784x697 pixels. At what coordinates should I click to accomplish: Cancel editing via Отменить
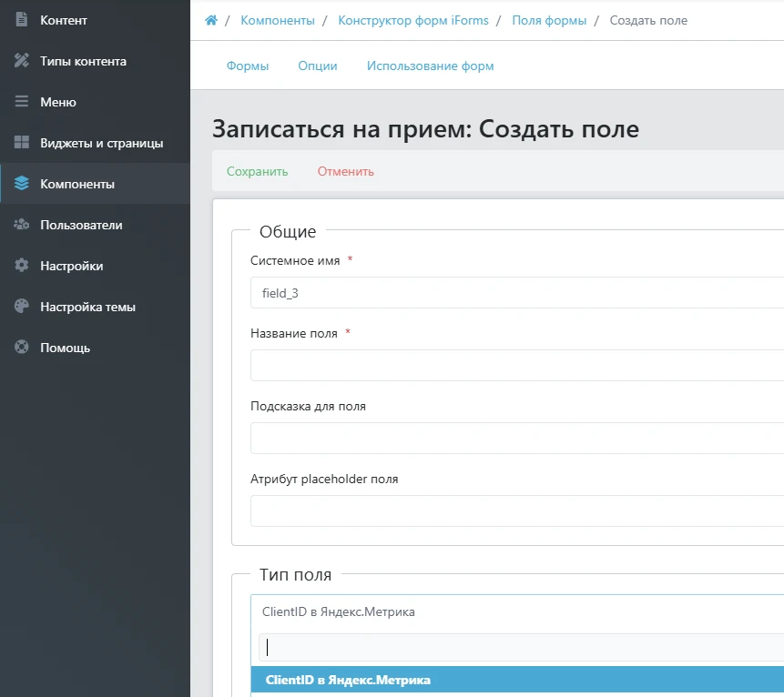click(x=344, y=171)
